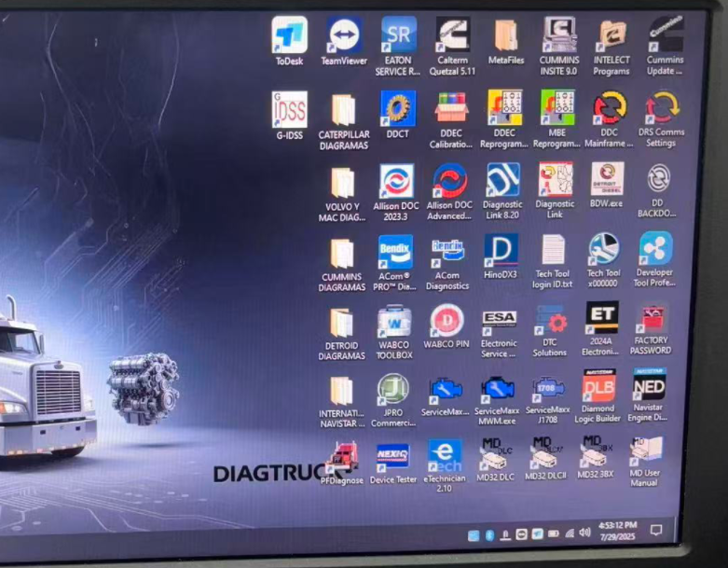728x568 pixels.
Task: Open the HinoDX3 shortcut
Action: pos(501,256)
